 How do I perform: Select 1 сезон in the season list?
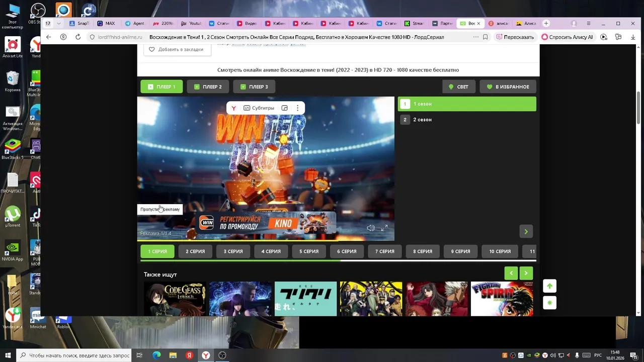(467, 104)
